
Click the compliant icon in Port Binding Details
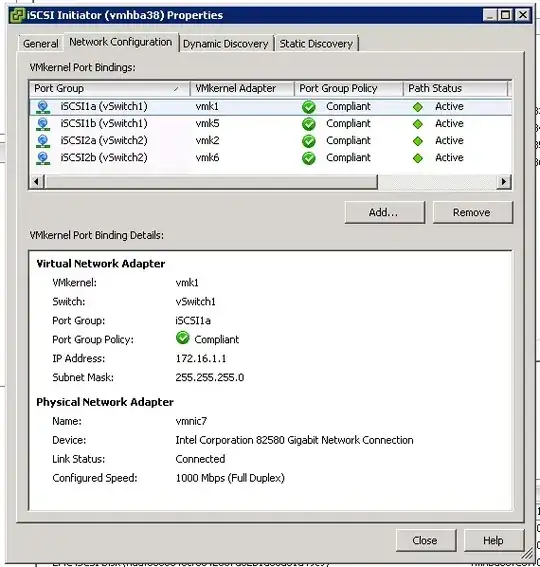click(183, 338)
